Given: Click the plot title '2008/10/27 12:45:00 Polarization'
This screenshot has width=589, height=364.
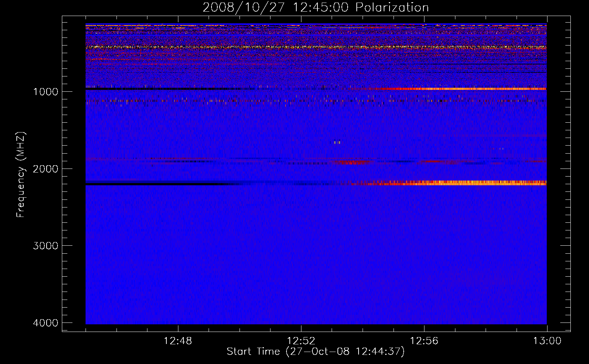Looking at the screenshot, I should click(316, 7).
